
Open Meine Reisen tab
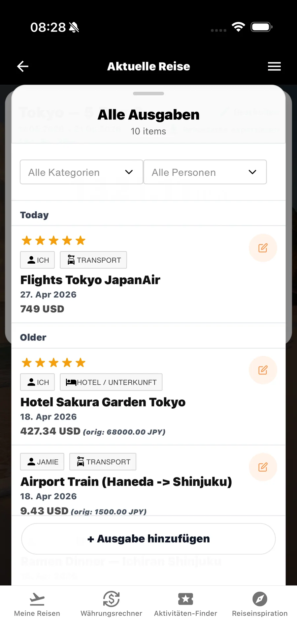tap(37, 604)
